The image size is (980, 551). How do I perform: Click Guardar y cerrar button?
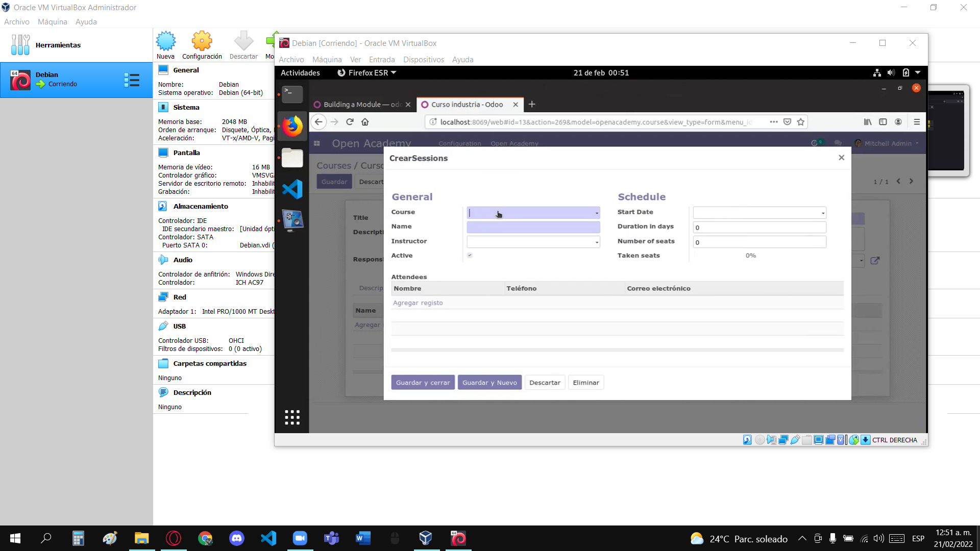[x=423, y=383]
